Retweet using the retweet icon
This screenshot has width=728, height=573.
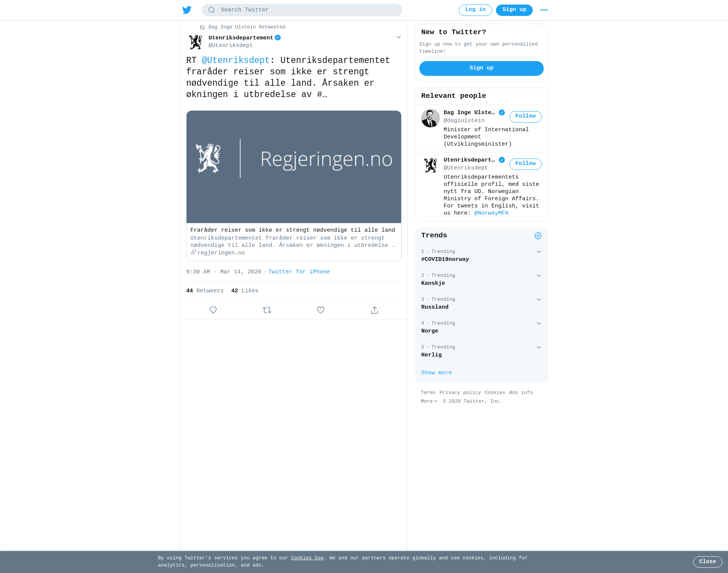[x=267, y=310]
